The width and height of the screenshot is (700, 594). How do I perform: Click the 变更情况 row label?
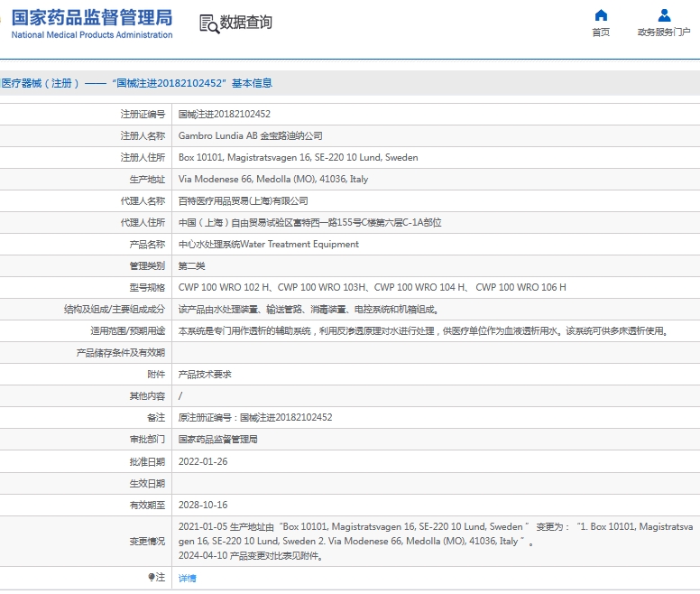[147, 542]
